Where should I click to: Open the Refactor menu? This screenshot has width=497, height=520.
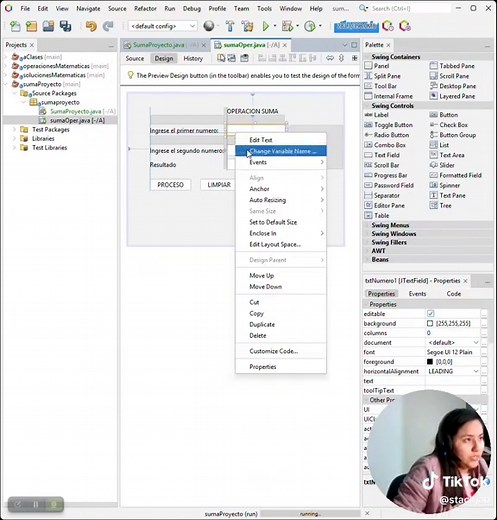(x=145, y=9)
